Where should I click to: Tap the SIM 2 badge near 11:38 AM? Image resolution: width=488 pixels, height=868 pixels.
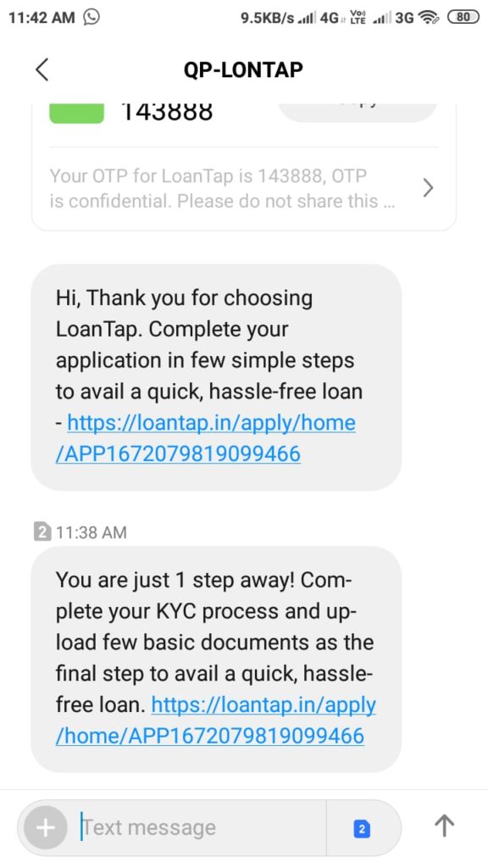pos(42,532)
